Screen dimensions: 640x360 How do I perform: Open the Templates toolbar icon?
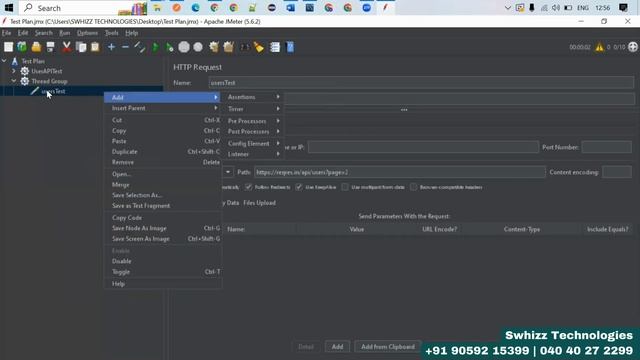tap(22, 47)
